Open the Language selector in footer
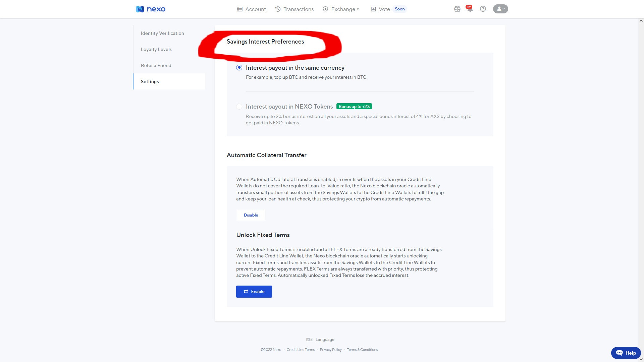The width and height of the screenshot is (644, 362). click(320, 340)
